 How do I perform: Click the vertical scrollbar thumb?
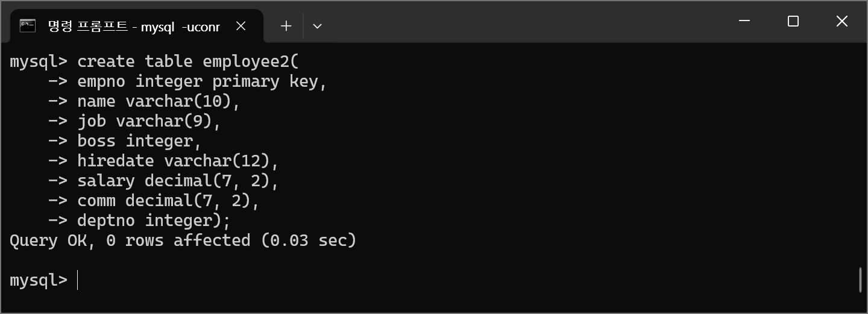860,280
